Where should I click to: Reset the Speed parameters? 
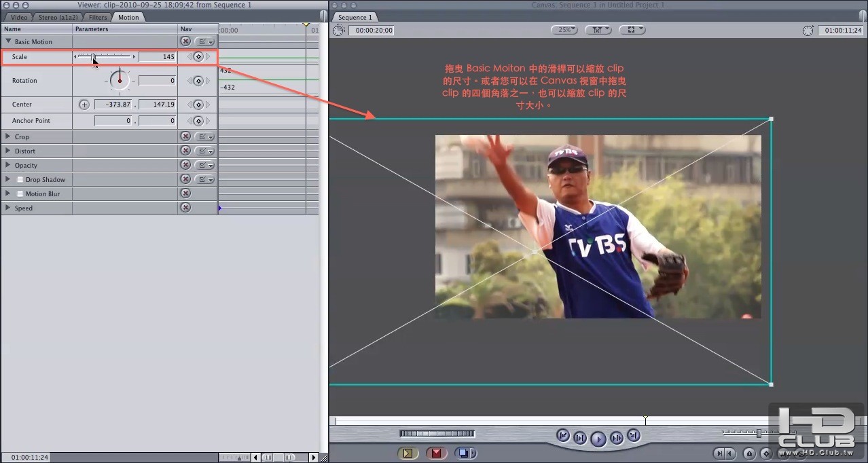[185, 208]
